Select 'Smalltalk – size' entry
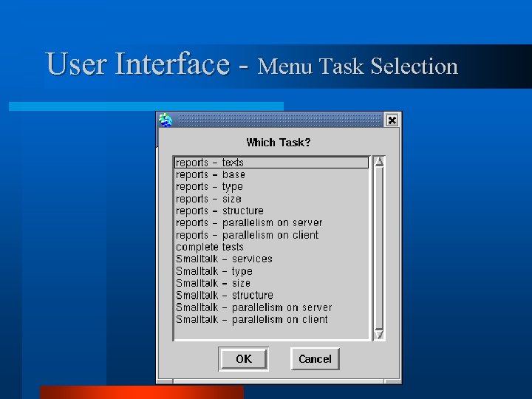Viewport: 532px width, 399px height. click(x=271, y=283)
